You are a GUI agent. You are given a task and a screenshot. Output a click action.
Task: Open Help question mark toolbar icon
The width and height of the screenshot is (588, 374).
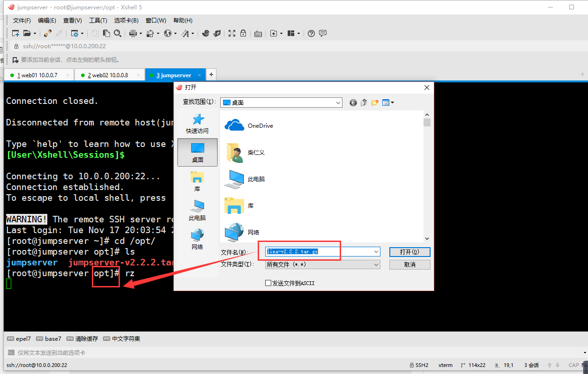311,33
